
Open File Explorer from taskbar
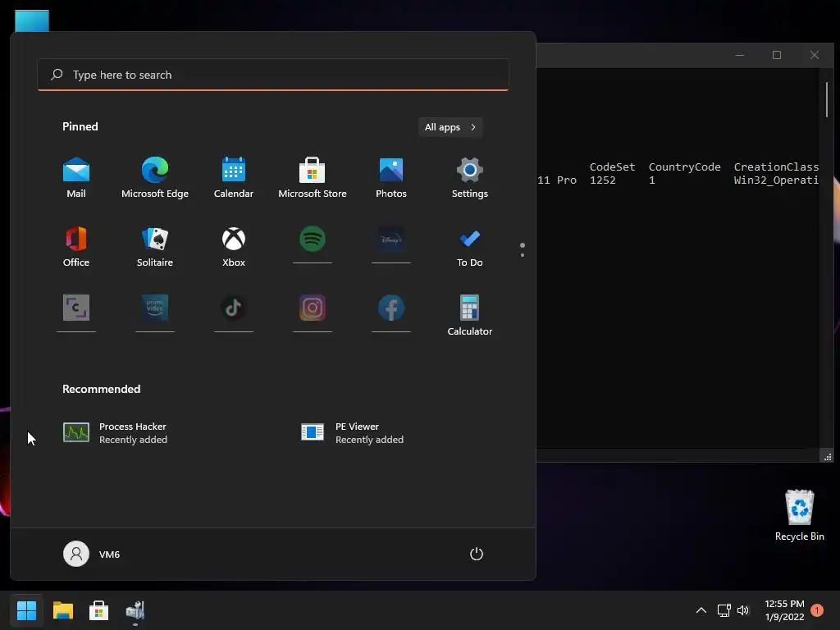[x=62, y=610]
